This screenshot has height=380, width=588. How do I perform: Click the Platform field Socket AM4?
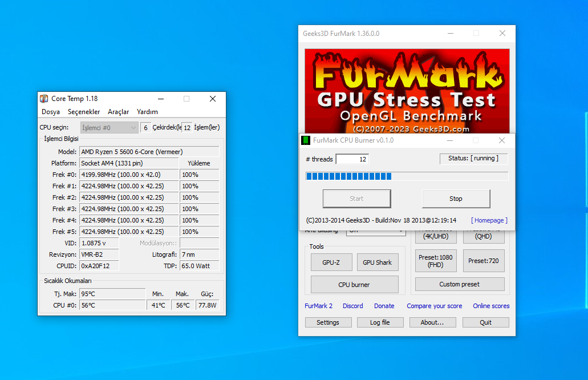tap(129, 163)
